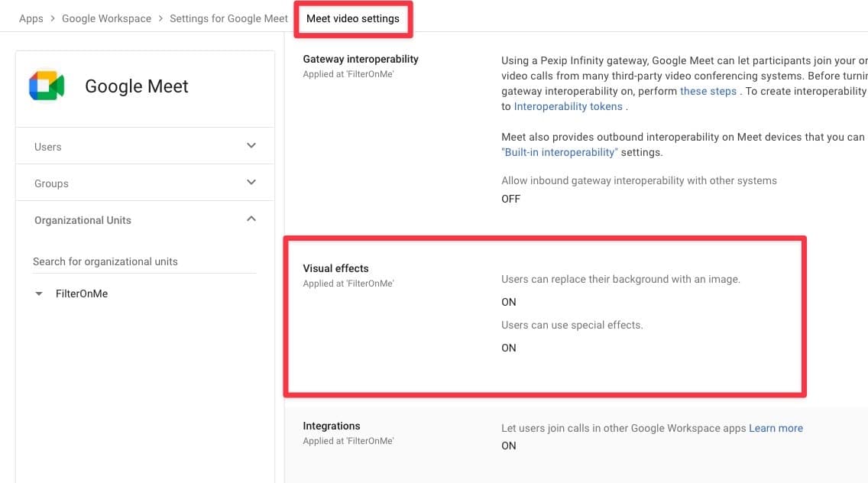868x483 pixels.
Task: Open Learn more link in Integrations
Action: (776, 428)
